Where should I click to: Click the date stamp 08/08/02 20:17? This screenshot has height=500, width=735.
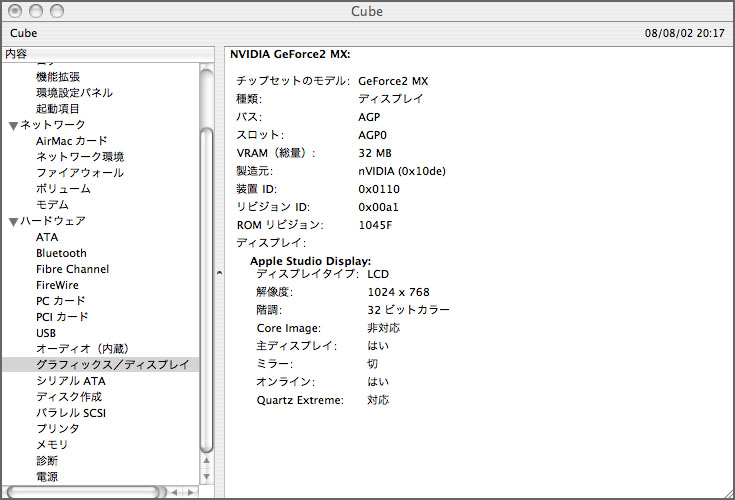(x=684, y=33)
